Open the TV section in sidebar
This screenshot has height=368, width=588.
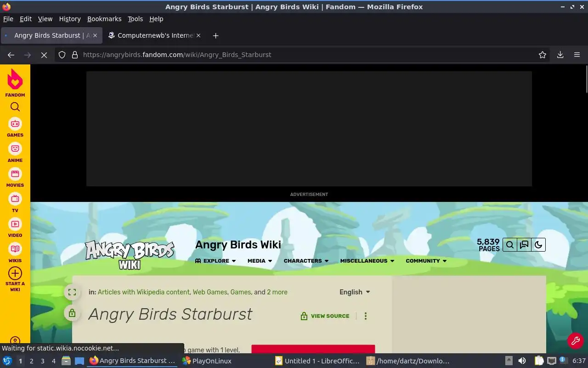(x=15, y=203)
